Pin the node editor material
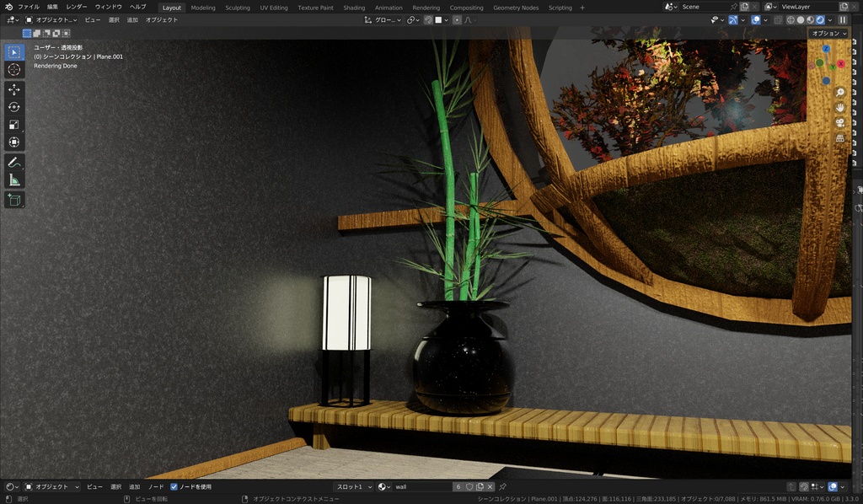The width and height of the screenshot is (863, 504). (x=502, y=487)
